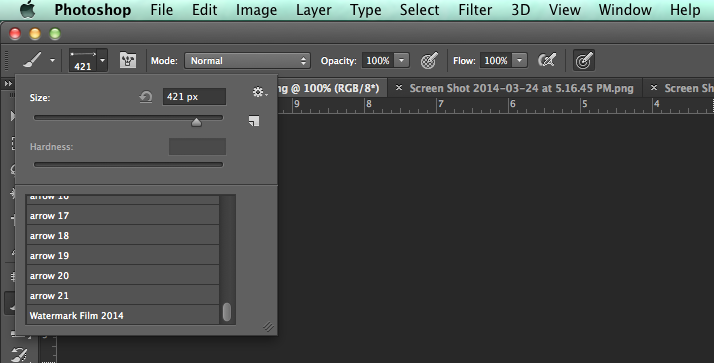This screenshot has height=363, width=714.
Task: Open the Photoshop application menu
Action: pyautogui.click(x=92, y=10)
